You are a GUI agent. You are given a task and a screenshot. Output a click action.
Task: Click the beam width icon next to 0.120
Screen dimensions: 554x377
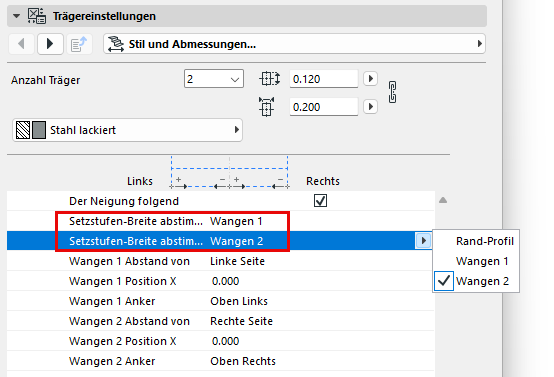tap(270, 78)
